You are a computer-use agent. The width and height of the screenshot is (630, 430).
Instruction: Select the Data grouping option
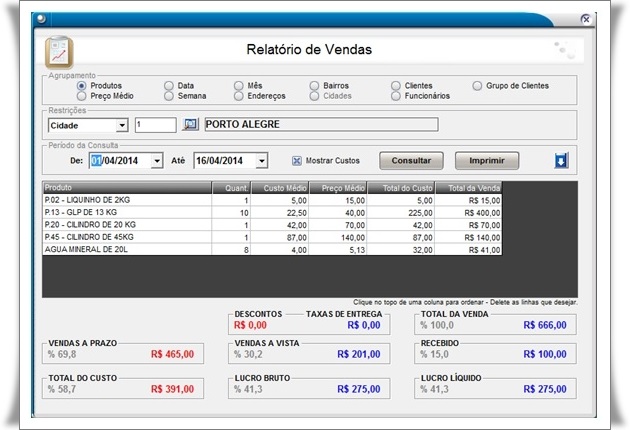[169, 86]
